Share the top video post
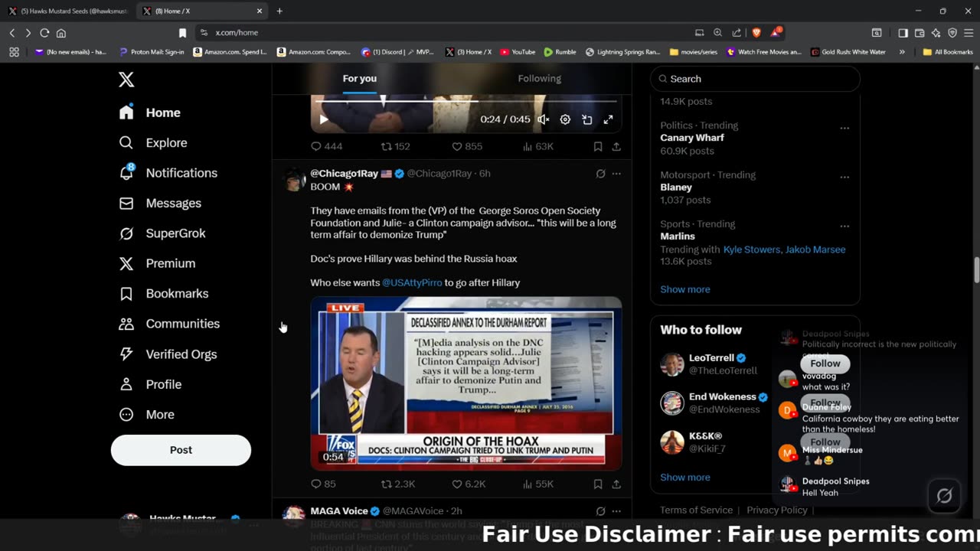This screenshot has height=551, width=980. 616,146
